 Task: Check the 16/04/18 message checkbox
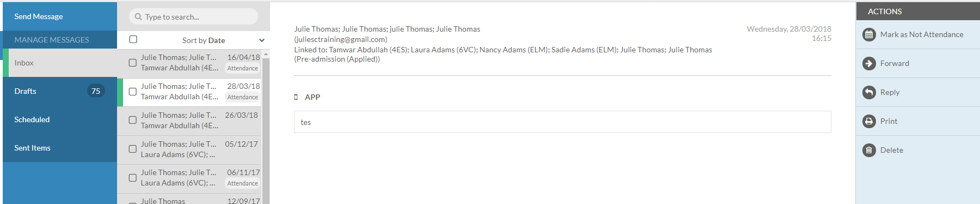pyautogui.click(x=132, y=63)
